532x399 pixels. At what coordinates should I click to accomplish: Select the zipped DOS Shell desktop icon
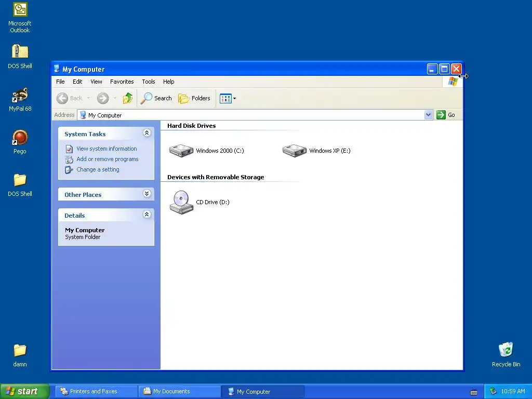click(x=20, y=56)
